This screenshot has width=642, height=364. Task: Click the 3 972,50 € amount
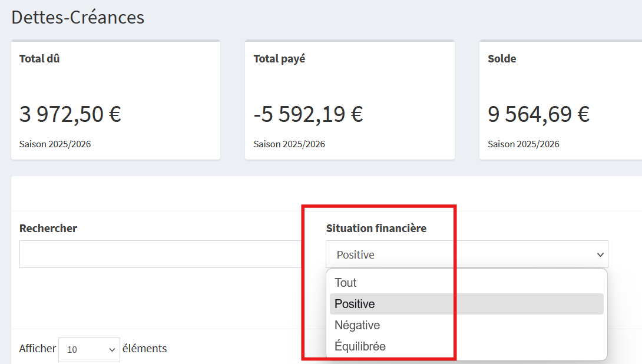(70, 114)
